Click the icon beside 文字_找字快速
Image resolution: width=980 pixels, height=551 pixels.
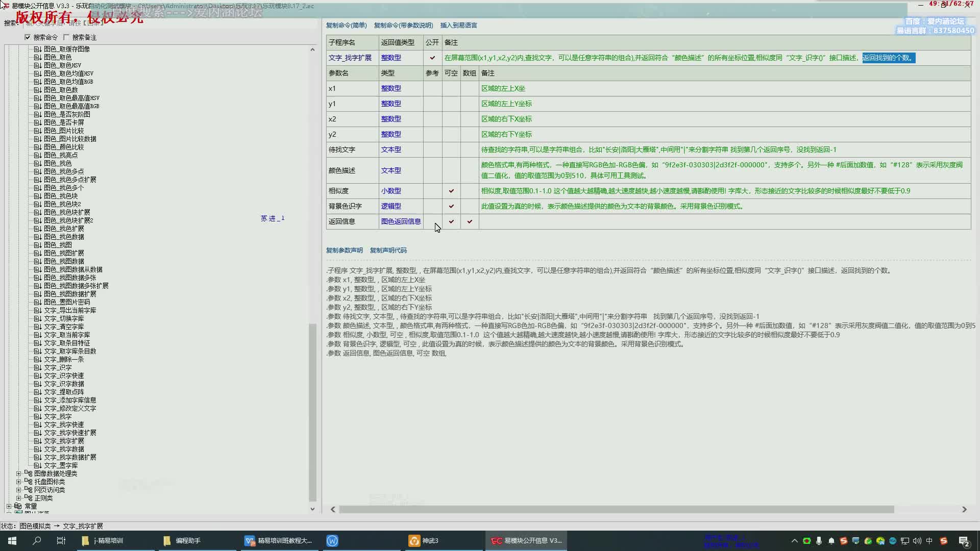click(37, 424)
